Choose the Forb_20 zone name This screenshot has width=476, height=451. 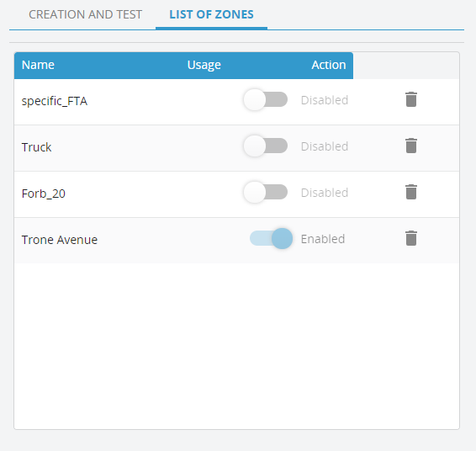point(44,194)
